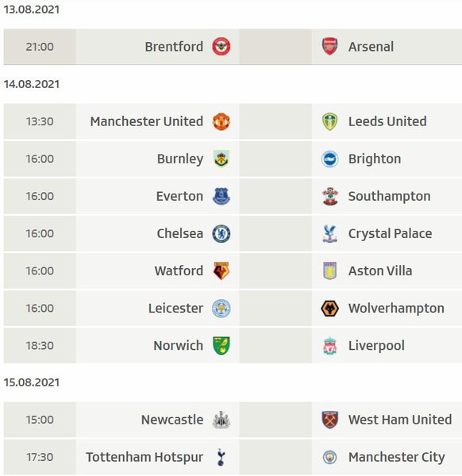Screen dimensions: 462x476
Task: Click the West Ham United team name
Action: pos(400,420)
